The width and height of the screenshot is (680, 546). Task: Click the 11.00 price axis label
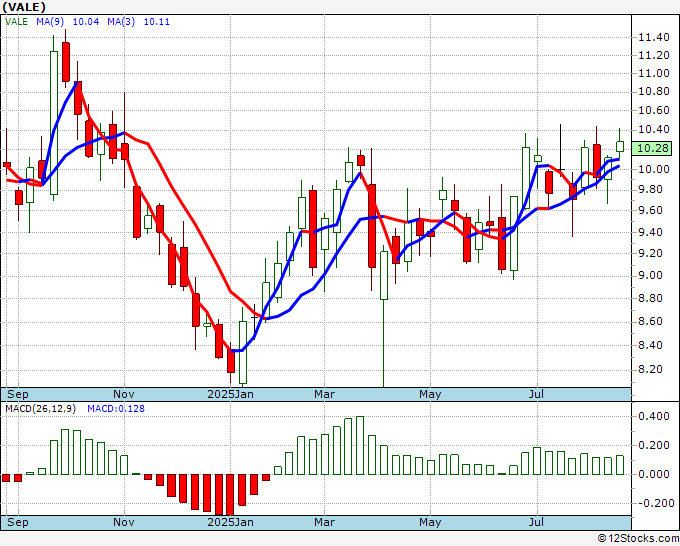(654, 73)
